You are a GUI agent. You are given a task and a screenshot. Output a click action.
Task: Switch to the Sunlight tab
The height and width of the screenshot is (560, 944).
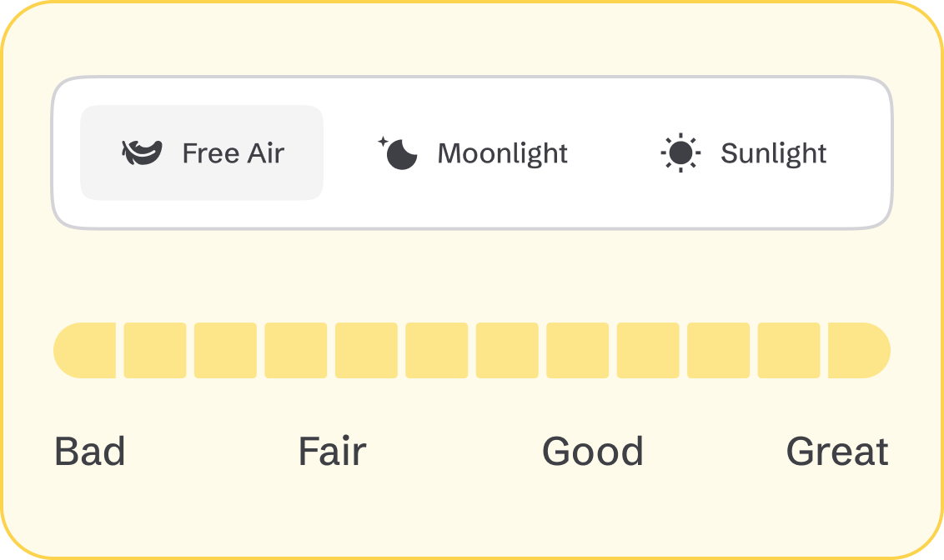coord(744,153)
